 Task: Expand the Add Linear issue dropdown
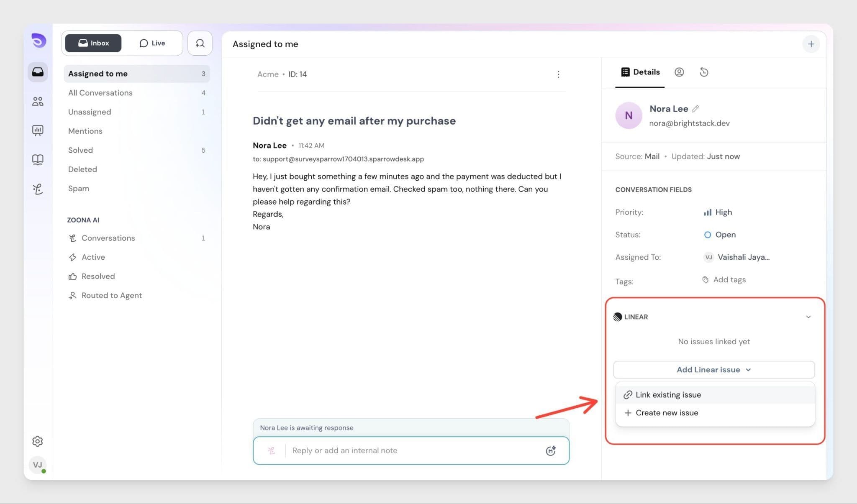[x=714, y=370]
